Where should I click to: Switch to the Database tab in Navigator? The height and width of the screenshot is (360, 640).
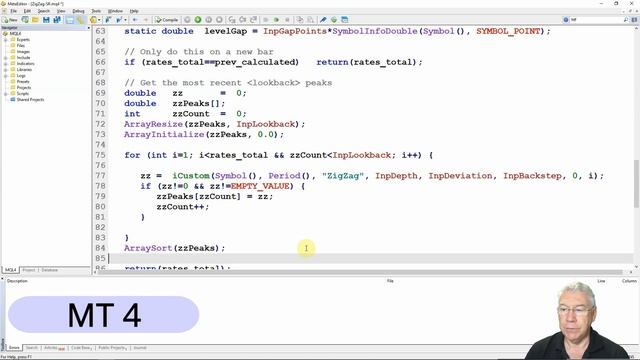(49, 270)
